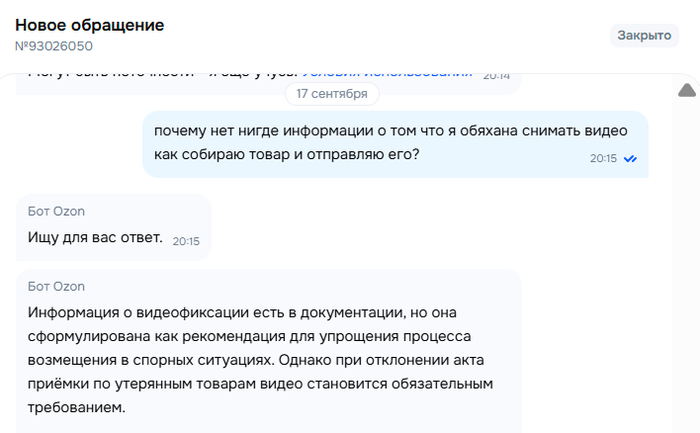This screenshot has width=700, height=433.
Task: Click the 20:15 timestamp in the user message
Action: pos(603,158)
